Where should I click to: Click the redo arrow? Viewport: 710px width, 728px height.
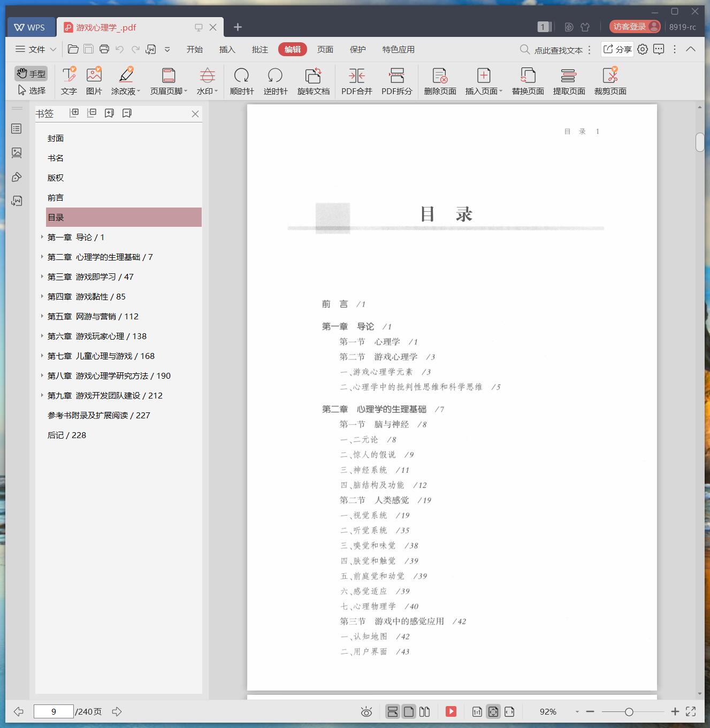[135, 49]
